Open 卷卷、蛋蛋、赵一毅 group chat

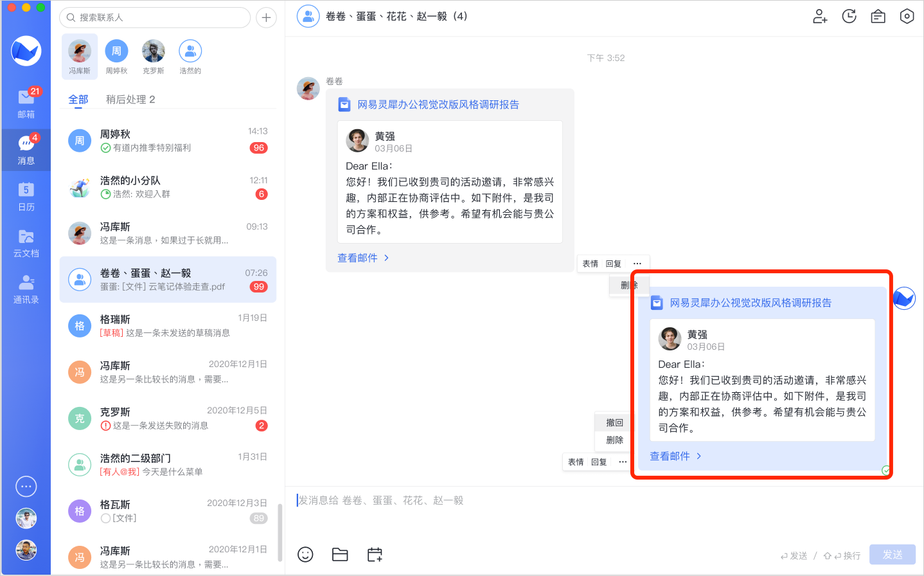168,280
